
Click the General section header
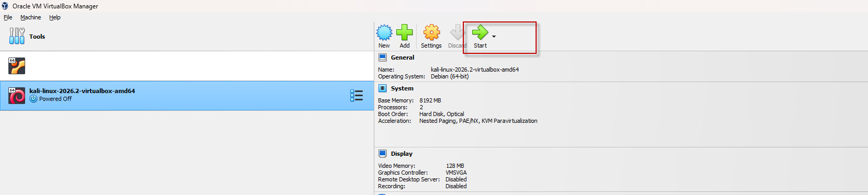tap(403, 58)
